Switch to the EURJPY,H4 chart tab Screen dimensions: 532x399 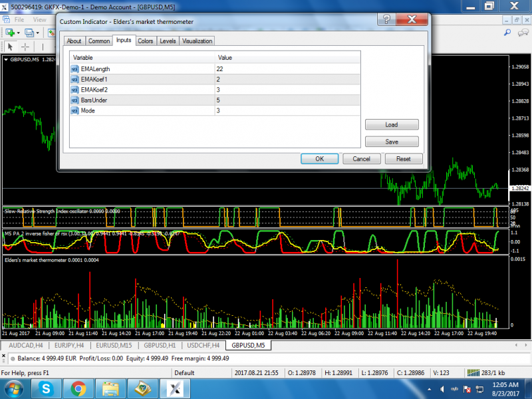(69, 345)
